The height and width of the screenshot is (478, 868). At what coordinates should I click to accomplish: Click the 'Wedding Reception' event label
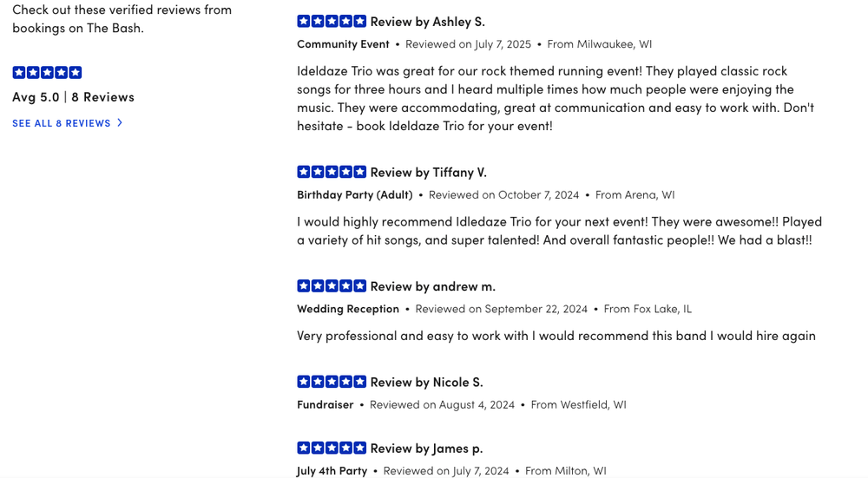click(x=348, y=308)
